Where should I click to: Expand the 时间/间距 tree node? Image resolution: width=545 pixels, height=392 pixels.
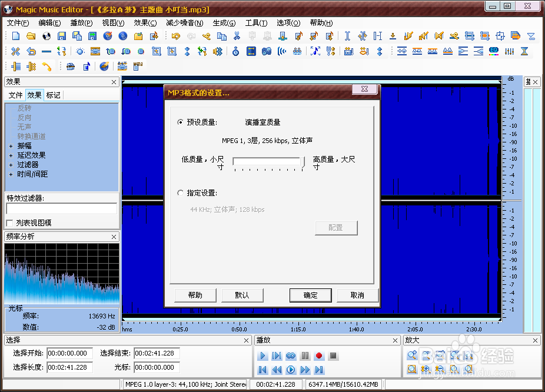click(x=11, y=174)
